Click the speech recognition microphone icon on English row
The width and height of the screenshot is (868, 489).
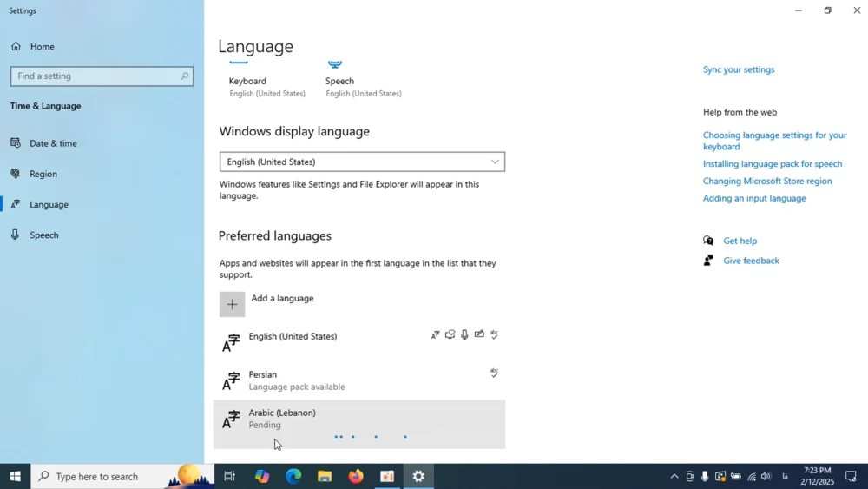pos(464,334)
